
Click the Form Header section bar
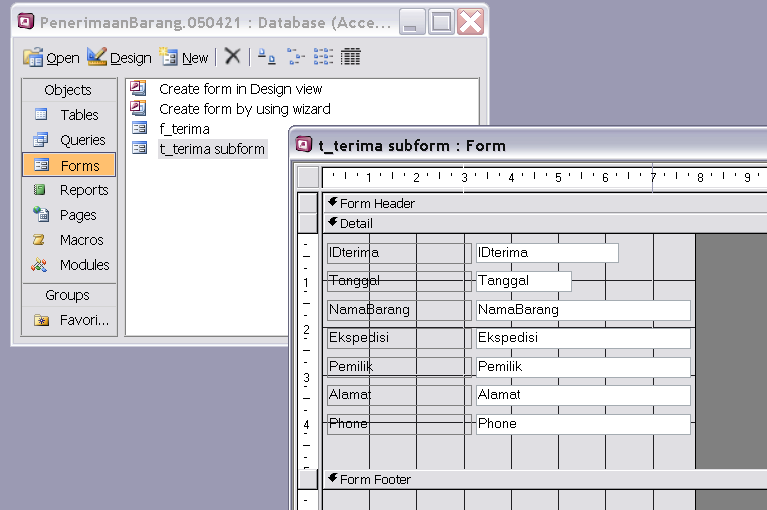click(x=545, y=203)
